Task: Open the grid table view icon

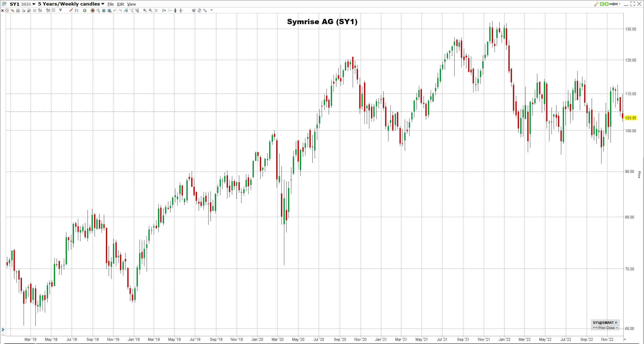Action: point(18,11)
